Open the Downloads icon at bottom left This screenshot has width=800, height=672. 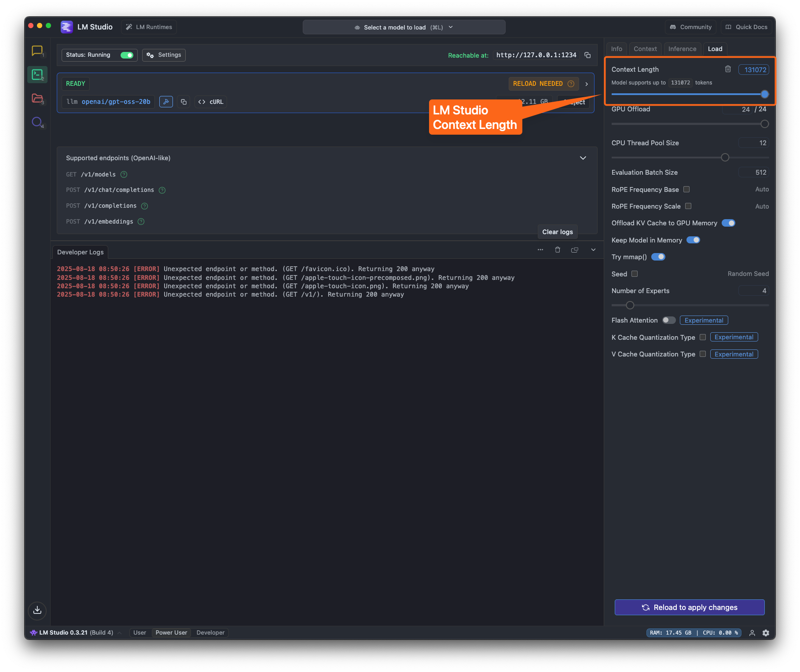click(x=37, y=611)
